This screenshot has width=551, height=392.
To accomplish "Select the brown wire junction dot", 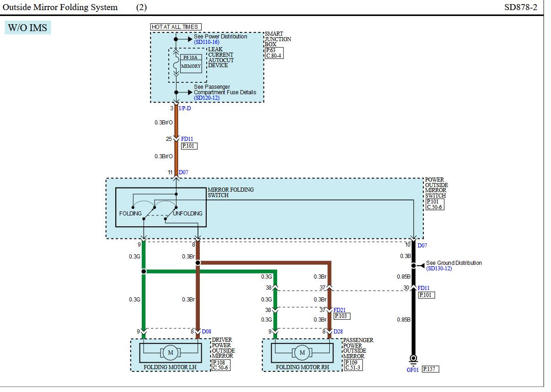I will [198, 263].
